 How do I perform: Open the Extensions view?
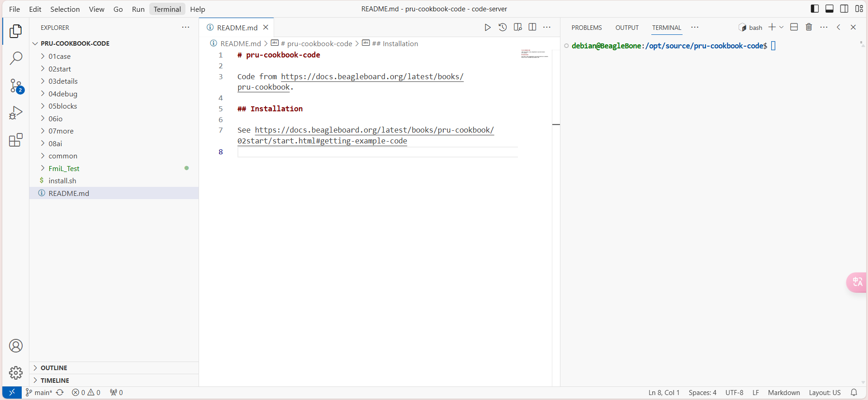16,140
